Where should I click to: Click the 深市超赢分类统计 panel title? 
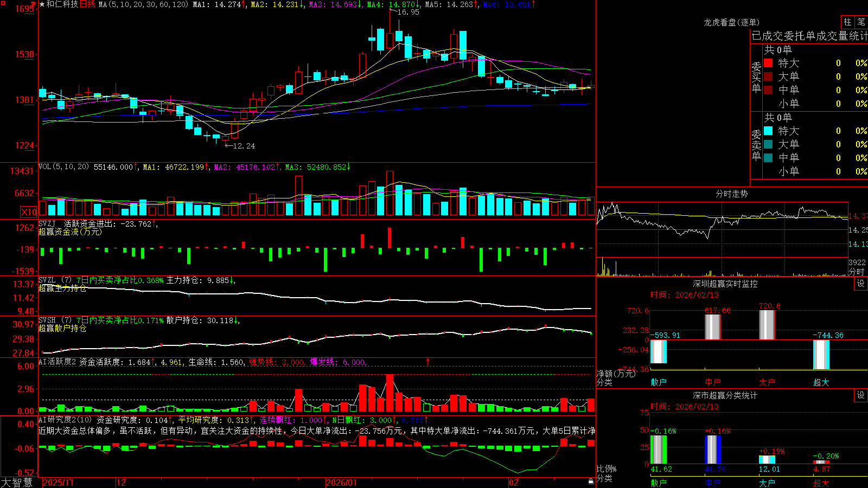coord(725,395)
